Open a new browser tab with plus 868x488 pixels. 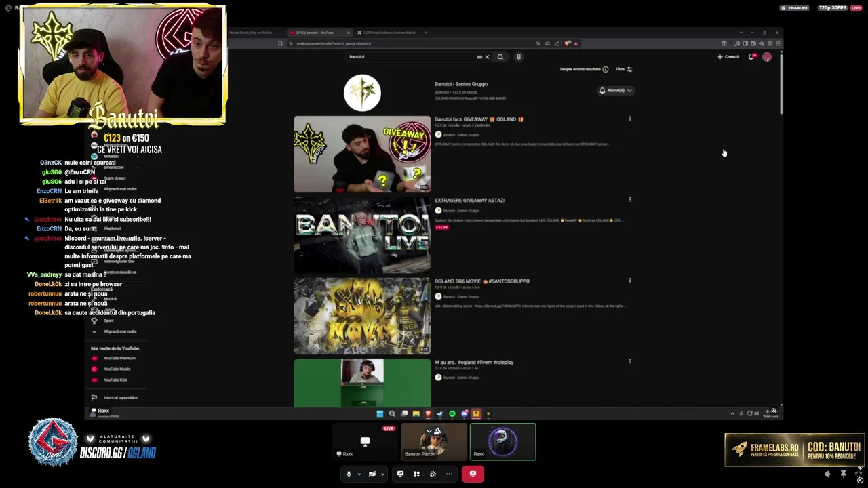click(x=426, y=33)
